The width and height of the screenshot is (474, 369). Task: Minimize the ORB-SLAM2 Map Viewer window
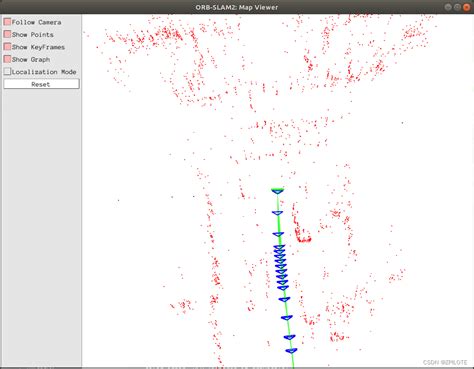[448, 7]
